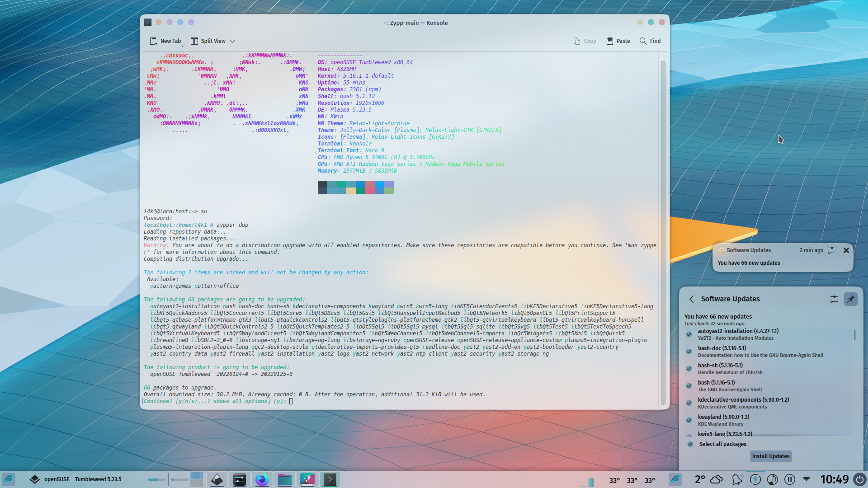Uncheck autoyast2-installation package
Image resolution: width=868 pixels, height=488 pixels.
689,334
